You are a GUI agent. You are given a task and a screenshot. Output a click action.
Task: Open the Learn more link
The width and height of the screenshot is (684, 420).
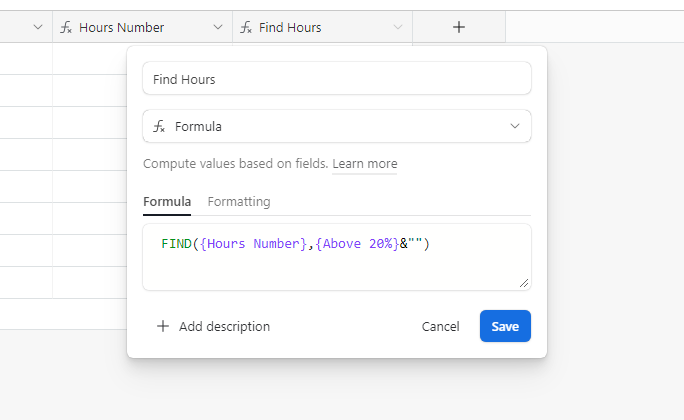pos(365,164)
